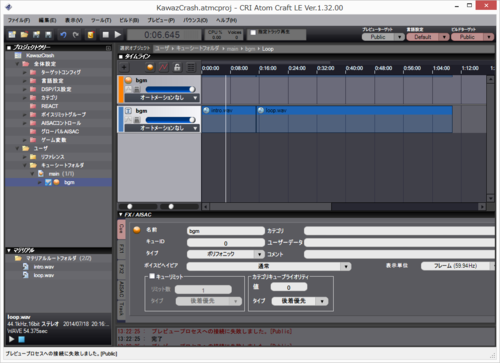Toggle checkbox on bgm cue tree row

(48, 182)
